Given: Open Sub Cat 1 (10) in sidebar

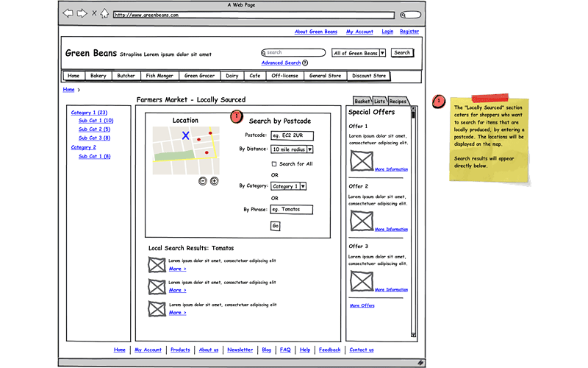Looking at the screenshot, I should pyautogui.click(x=96, y=121).
